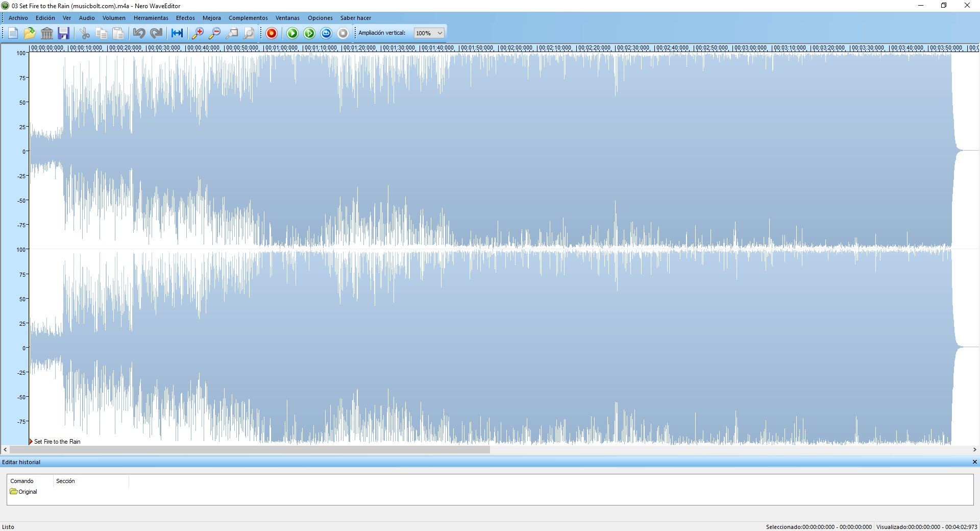Click the Set Fire to the Rain track marker
This screenshot has height=531, width=980.
coord(55,442)
